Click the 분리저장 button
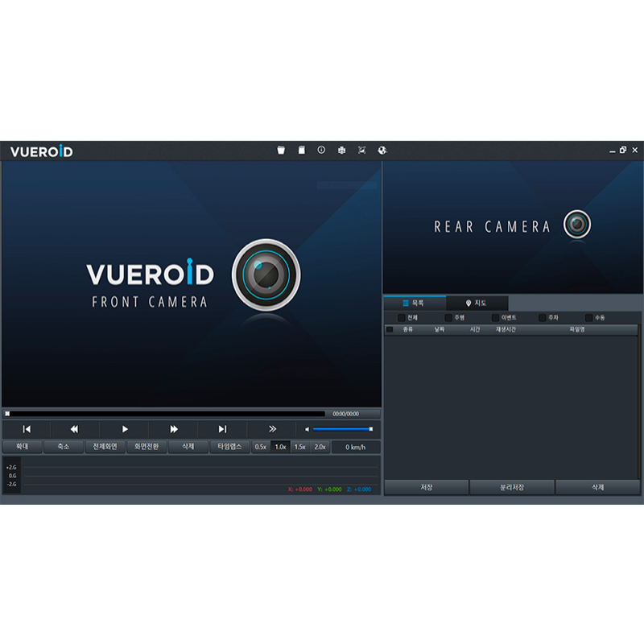 point(512,487)
